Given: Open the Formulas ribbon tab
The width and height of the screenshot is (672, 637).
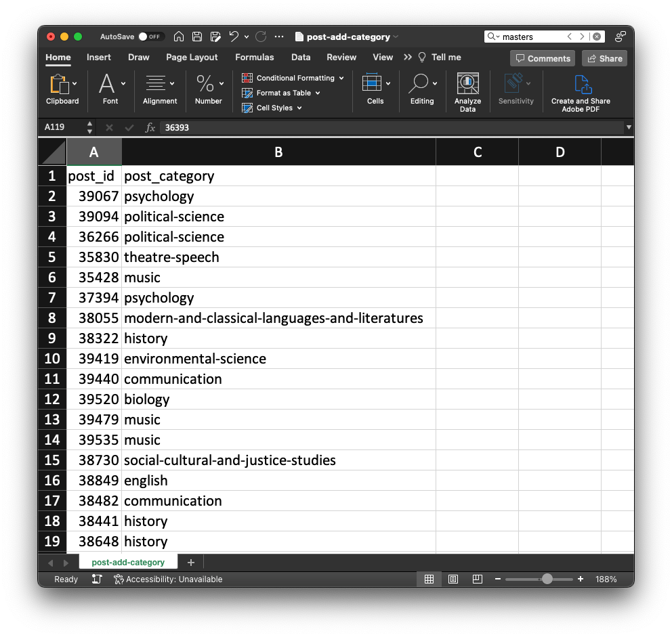Looking at the screenshot, I should click(x=255, y=58).
